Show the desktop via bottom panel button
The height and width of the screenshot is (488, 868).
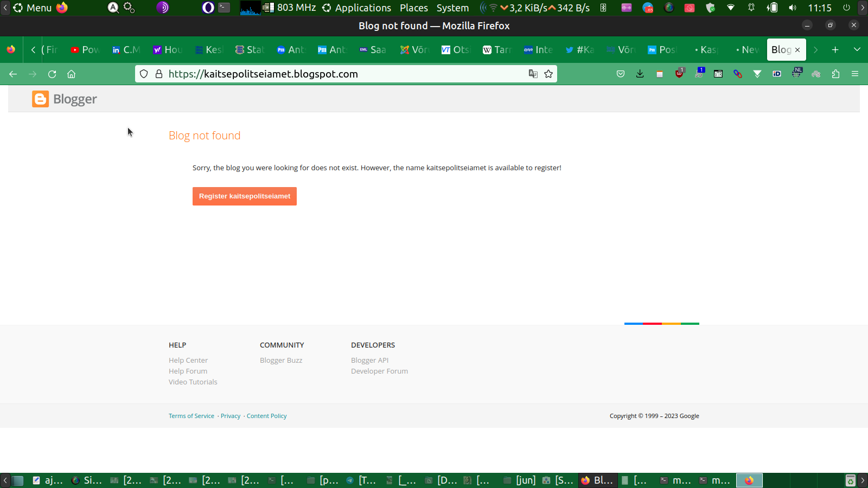[18, 480]
